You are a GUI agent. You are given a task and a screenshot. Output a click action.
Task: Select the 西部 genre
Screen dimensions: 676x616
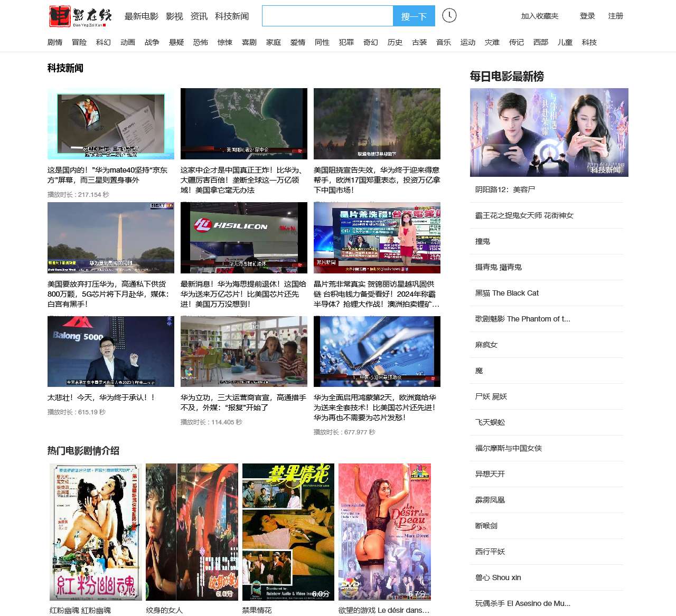point(541,42)
